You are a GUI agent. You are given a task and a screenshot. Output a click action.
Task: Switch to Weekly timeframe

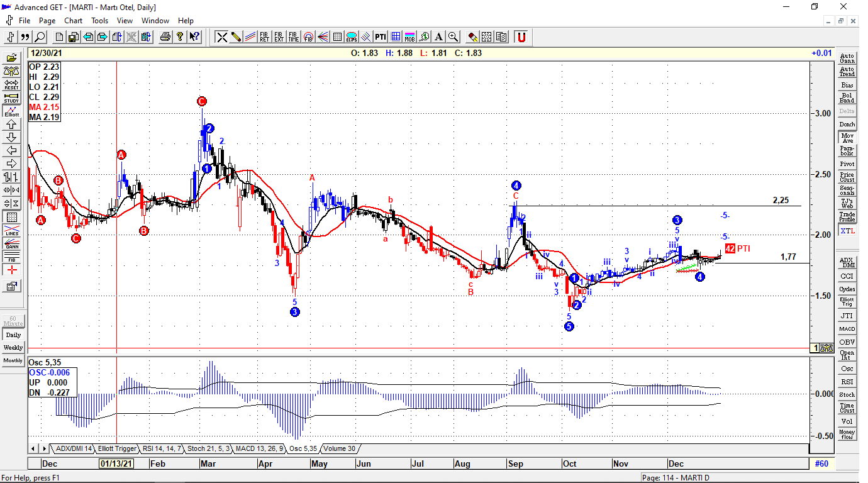click(13, 348)
